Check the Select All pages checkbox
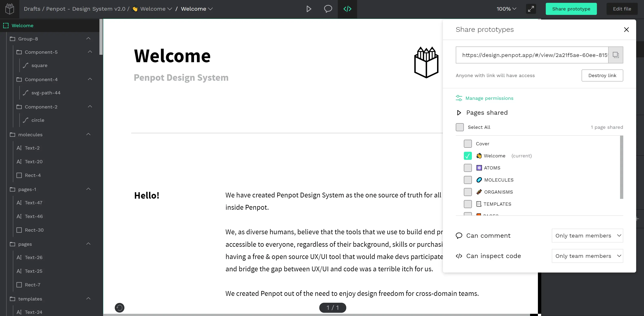 [x=460, y=127]
